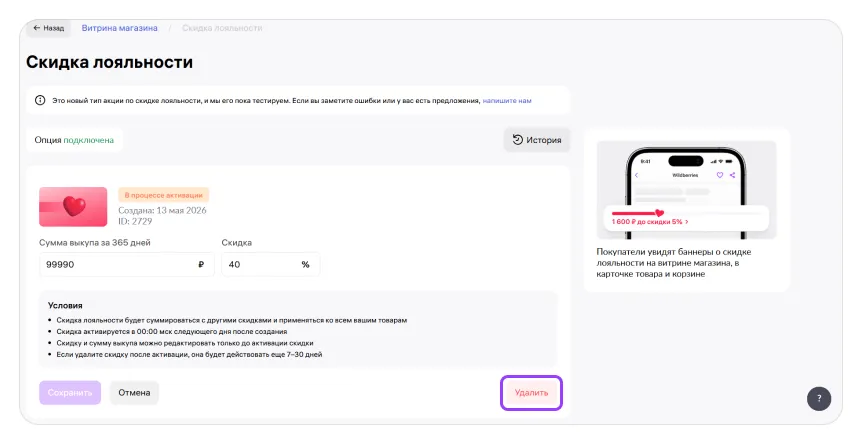Click the Скидка лояльности breadcrumb item

222,28
